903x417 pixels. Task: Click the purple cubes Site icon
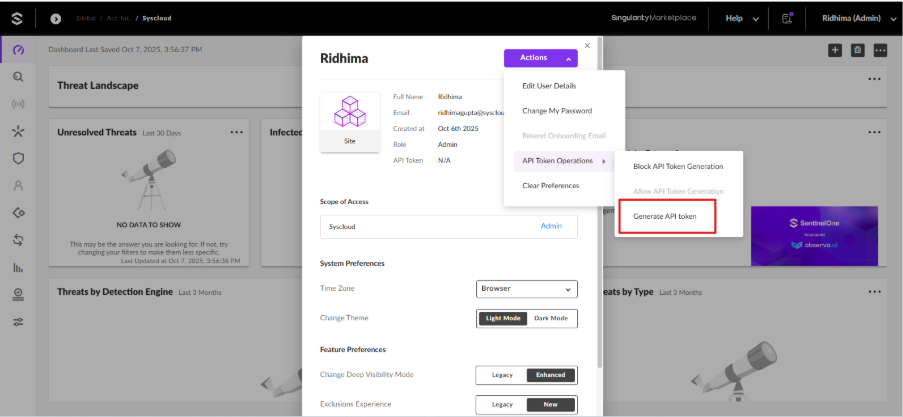350,112
